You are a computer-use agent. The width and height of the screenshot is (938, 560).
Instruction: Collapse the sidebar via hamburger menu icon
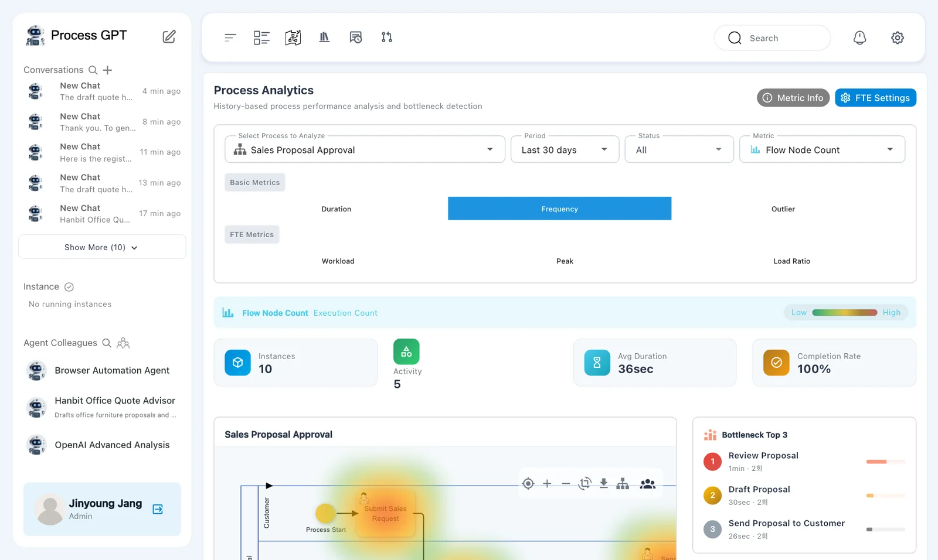coord(230,37)
